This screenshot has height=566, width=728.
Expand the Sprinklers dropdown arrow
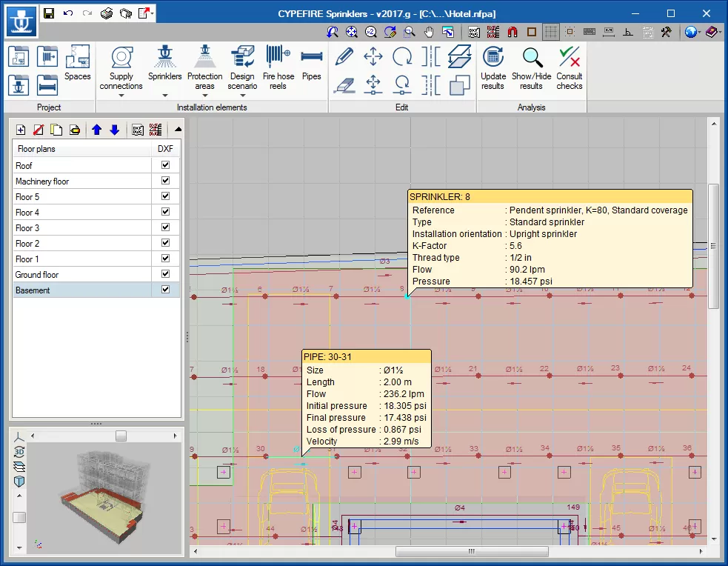click(165, 96)
